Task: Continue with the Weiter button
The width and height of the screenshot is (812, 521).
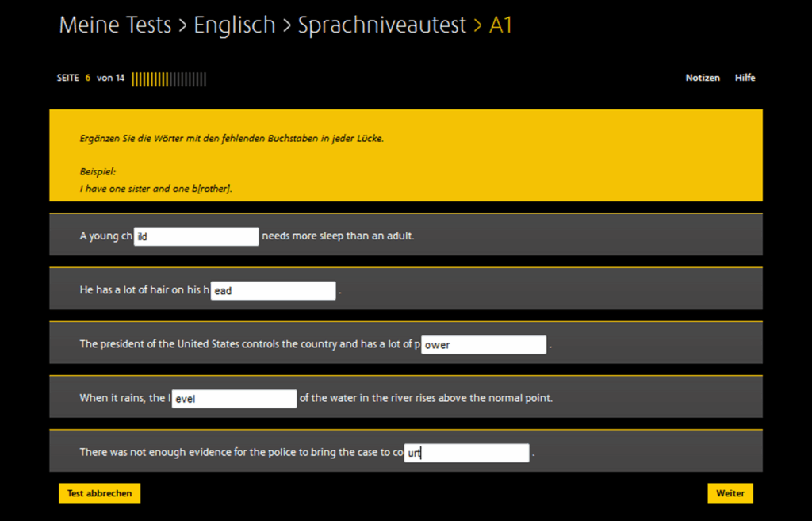Action: 730,493
